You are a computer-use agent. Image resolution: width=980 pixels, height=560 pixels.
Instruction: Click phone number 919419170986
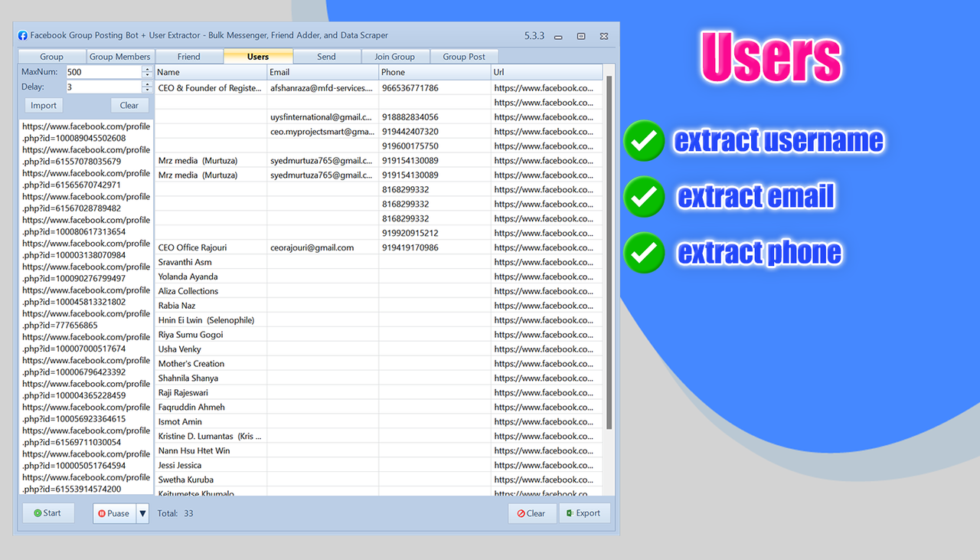(410, 247)
